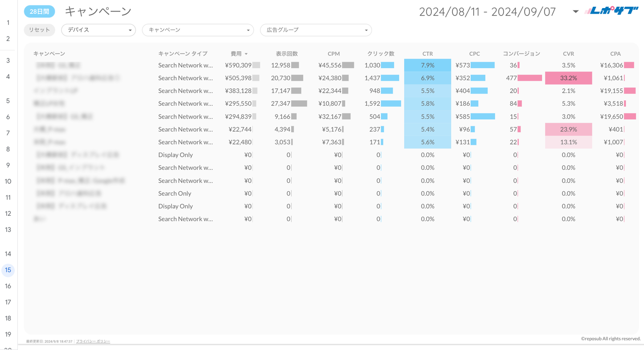
Task: Navigate to page 19 in sidebar
Action: [x=8, y=334]
